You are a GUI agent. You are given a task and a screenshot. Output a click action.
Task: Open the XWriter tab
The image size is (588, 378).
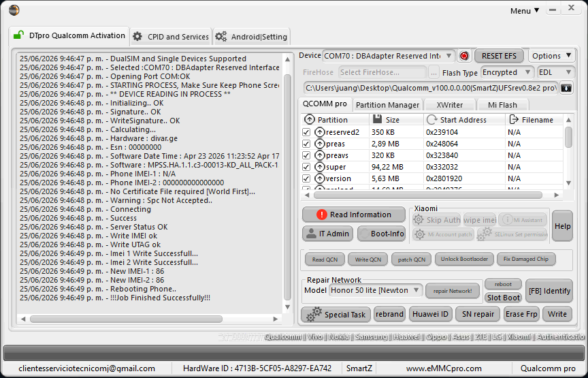449,105
